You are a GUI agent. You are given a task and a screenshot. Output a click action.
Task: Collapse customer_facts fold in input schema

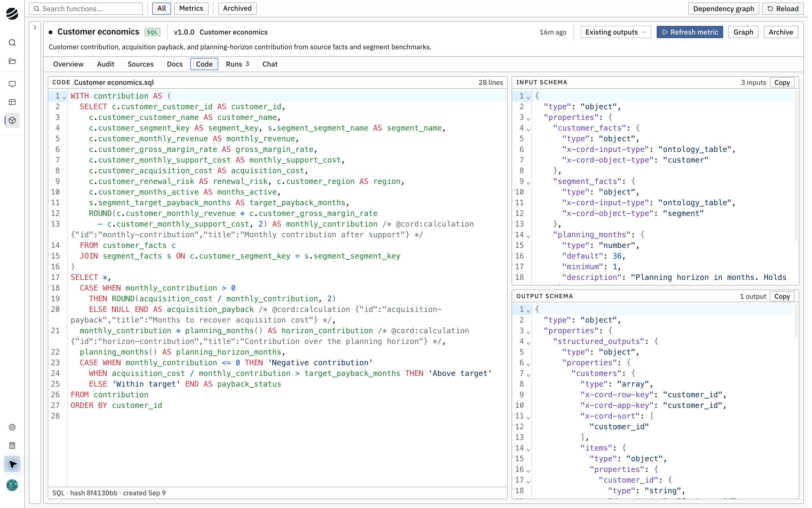coord(528,129)
